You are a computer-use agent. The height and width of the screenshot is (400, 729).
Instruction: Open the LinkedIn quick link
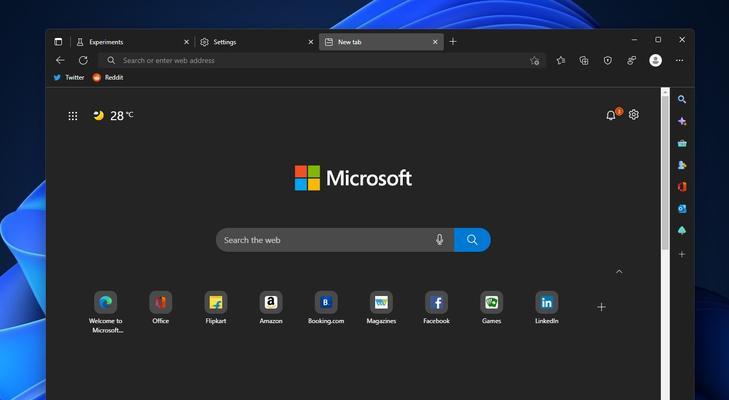tap(547, 308)
